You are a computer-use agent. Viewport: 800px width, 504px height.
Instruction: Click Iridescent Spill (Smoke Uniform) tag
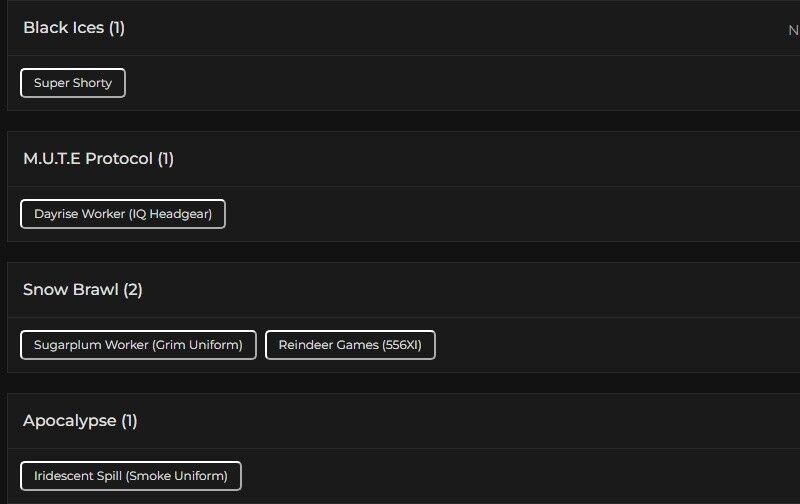131,476
